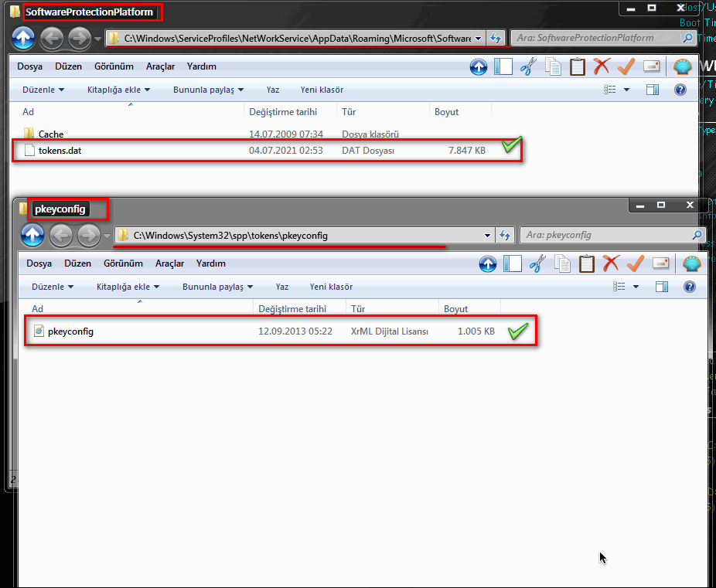
Task: Open Yardım menu in pkeyconfig window
Action: [211, 263]
